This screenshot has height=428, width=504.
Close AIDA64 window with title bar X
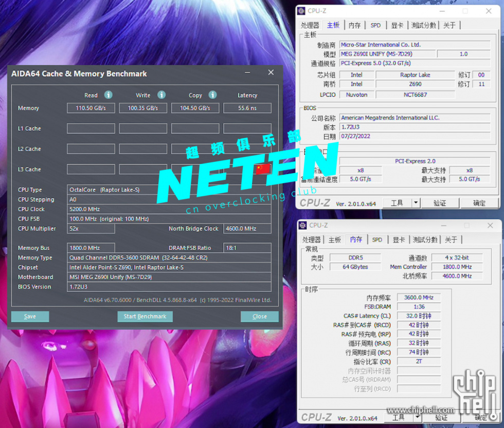pyautogui.click(x=271, y=72)
